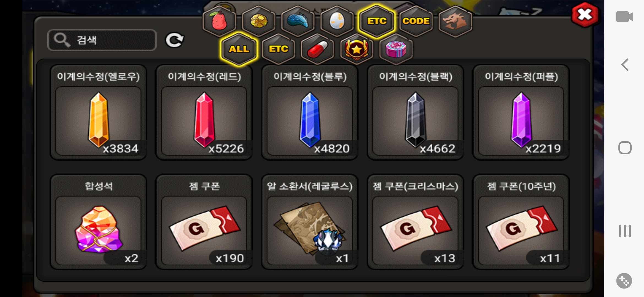
Task: Close the inventory with red X
Action: point(585,15)
